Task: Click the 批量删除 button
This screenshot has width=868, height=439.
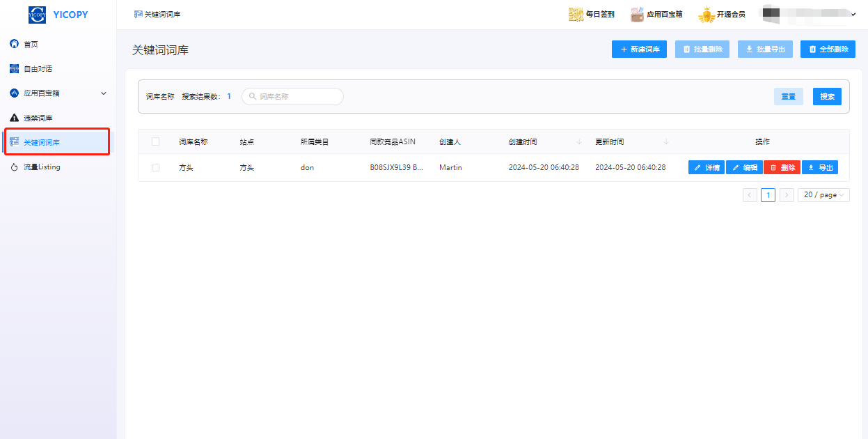Action: 702,49
